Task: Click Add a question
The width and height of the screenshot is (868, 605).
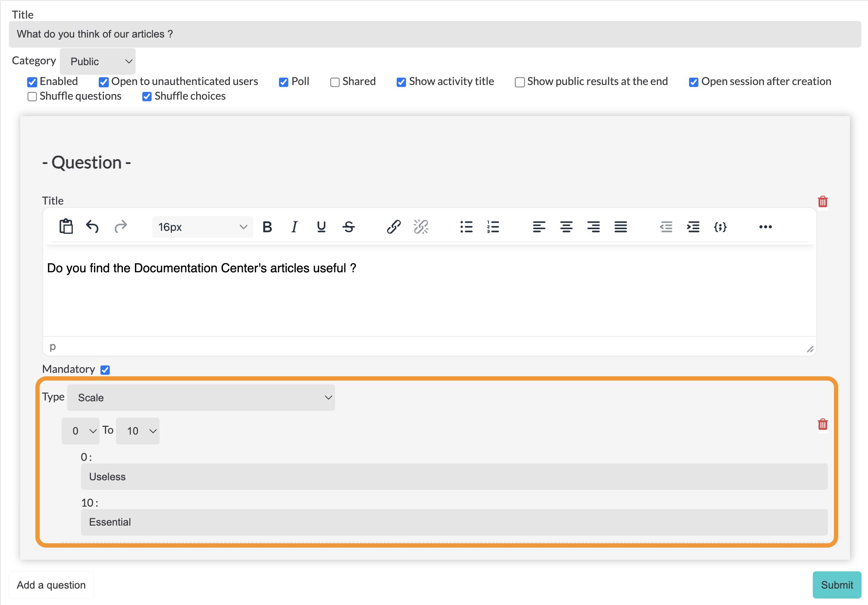Action: point(51,585)
